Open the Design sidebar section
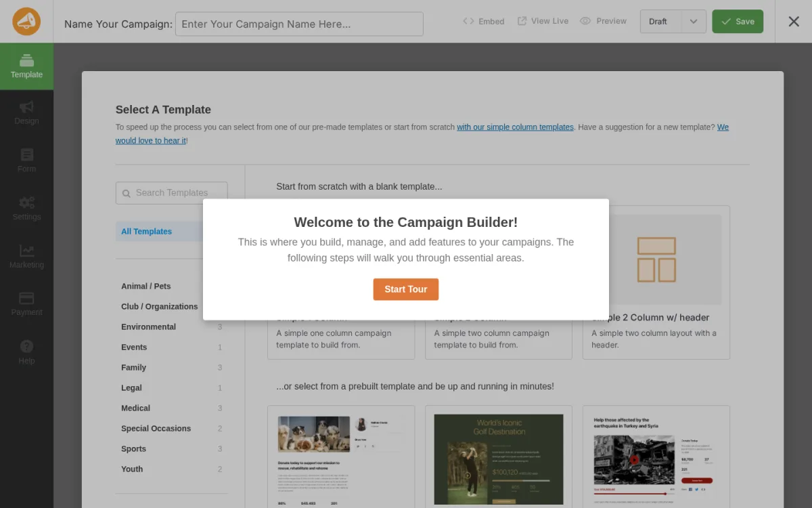Viewport: 812px width, 508px height. (26, 113)
